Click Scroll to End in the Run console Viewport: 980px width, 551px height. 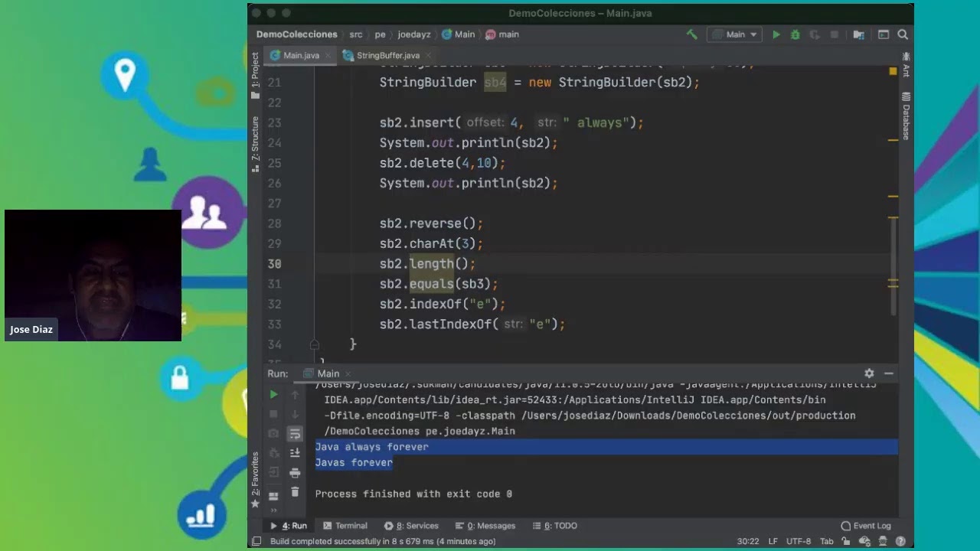pos(295,453)
